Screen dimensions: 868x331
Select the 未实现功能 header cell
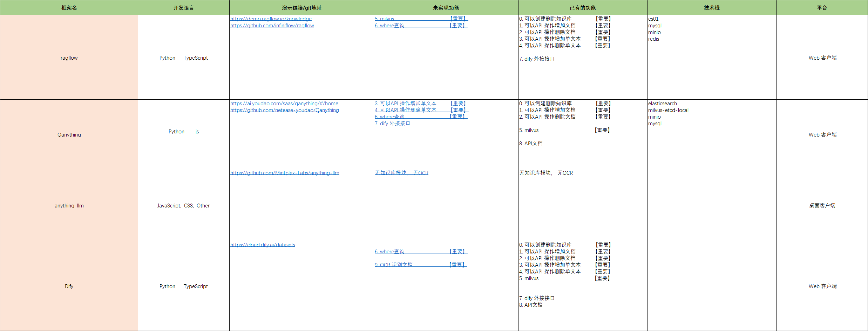pos(446,8)
